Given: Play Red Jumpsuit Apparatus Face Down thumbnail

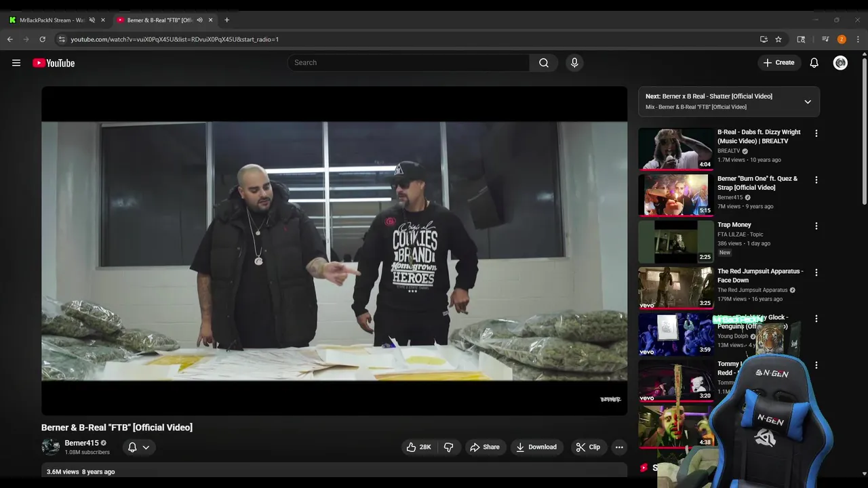Looking at the screenshot, I should coord(676,287).
